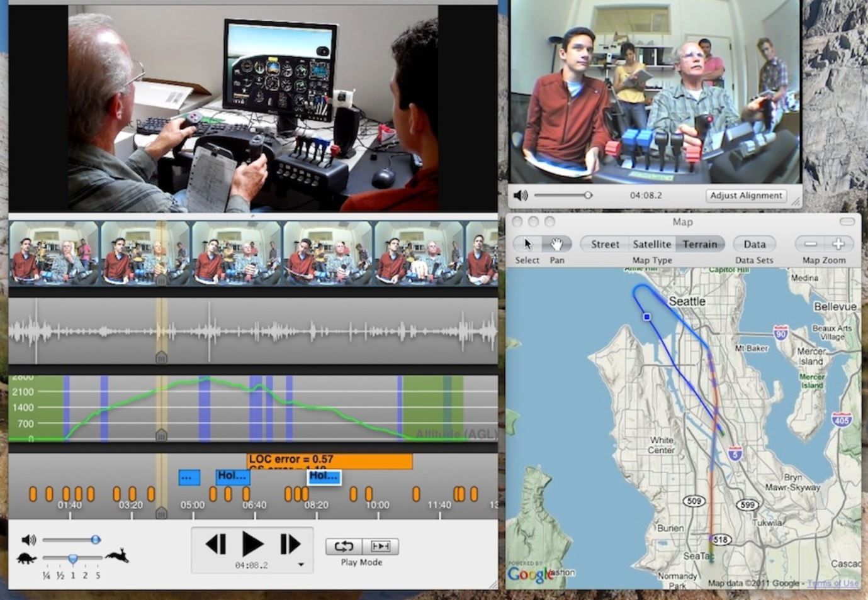Switch map type to Satellite

point(651,244)
